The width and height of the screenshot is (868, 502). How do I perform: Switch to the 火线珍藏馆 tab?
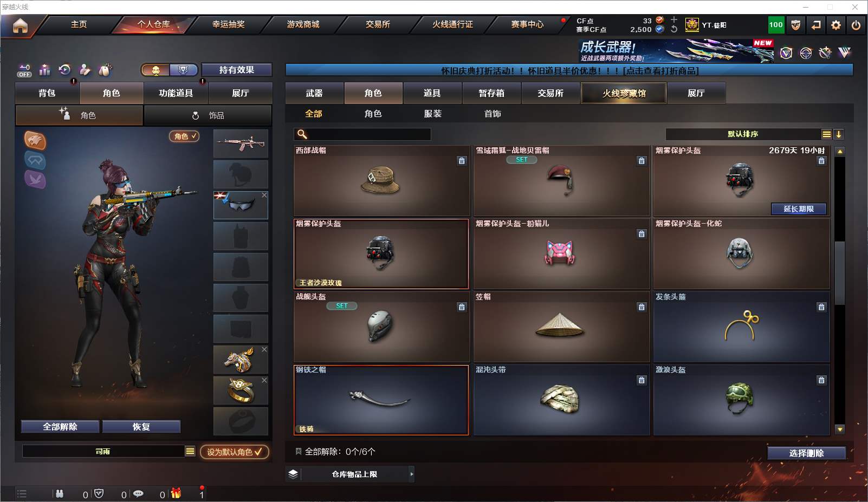[x=624, y=93]
